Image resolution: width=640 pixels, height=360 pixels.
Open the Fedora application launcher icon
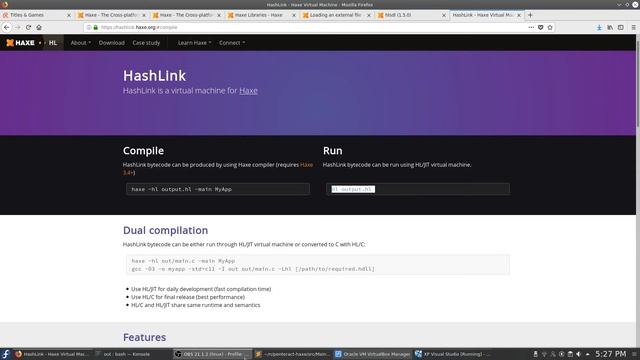tap(6, 354)
